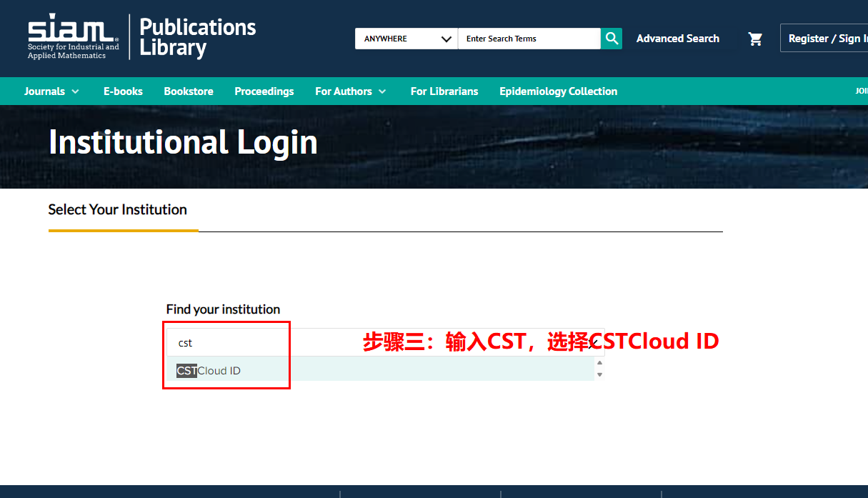The width and height of the screenshot is (868, 498).
Task: Click the suggestion list scroll-up arrow
Action: 599,363
